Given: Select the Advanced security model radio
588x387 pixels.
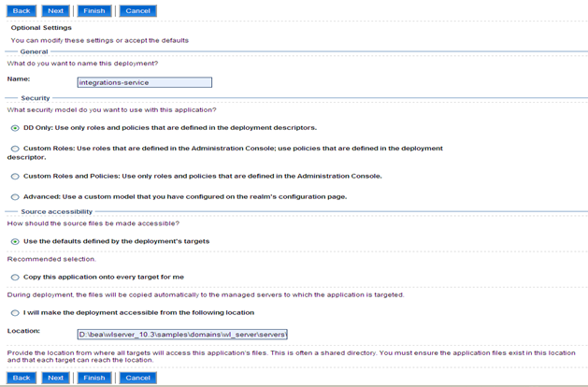Looking at the screenshot, I should (x=15, y=197).
